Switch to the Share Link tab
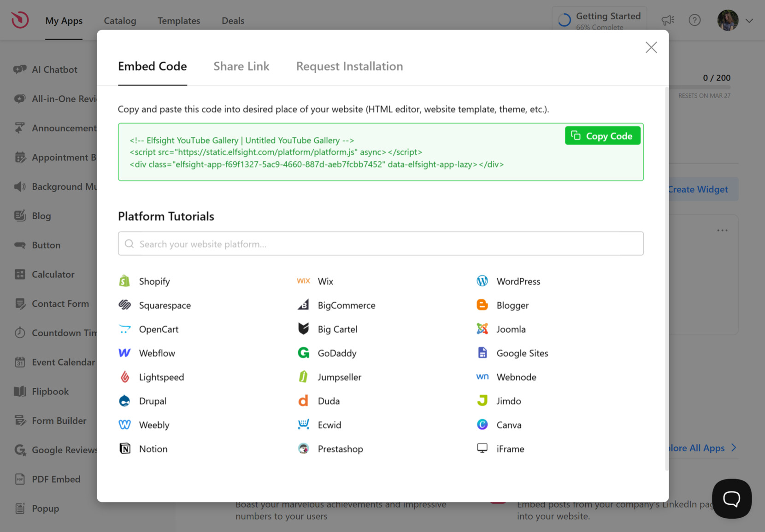 coord(241,66)
